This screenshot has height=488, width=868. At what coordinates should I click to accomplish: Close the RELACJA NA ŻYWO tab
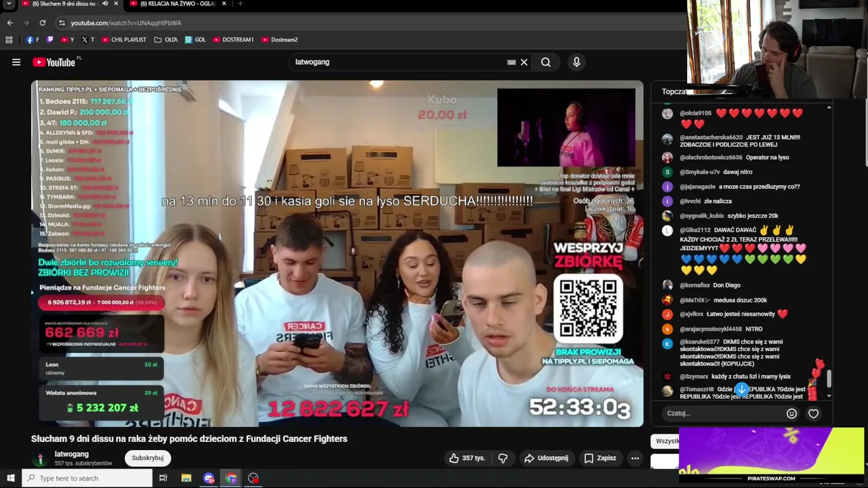pos(224,4)
